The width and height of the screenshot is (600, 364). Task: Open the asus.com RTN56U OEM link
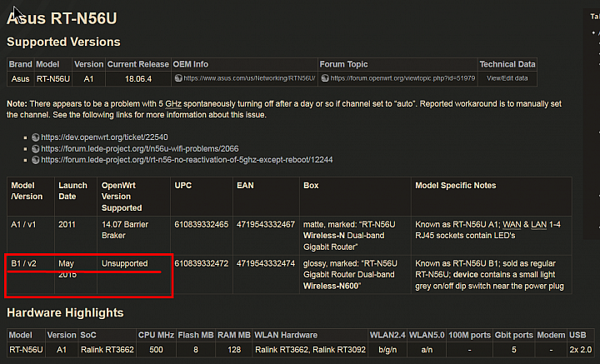click(x=249, y=78)
